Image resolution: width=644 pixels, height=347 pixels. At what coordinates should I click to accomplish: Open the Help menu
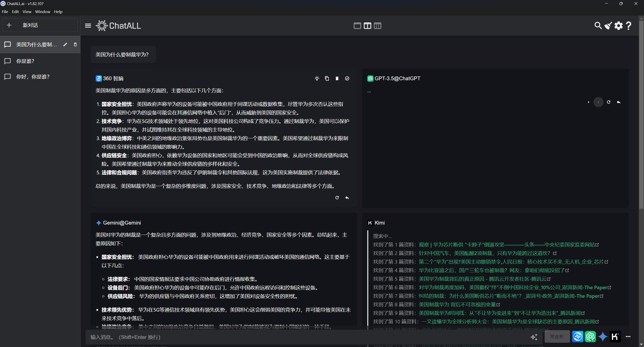coord(58,12)
